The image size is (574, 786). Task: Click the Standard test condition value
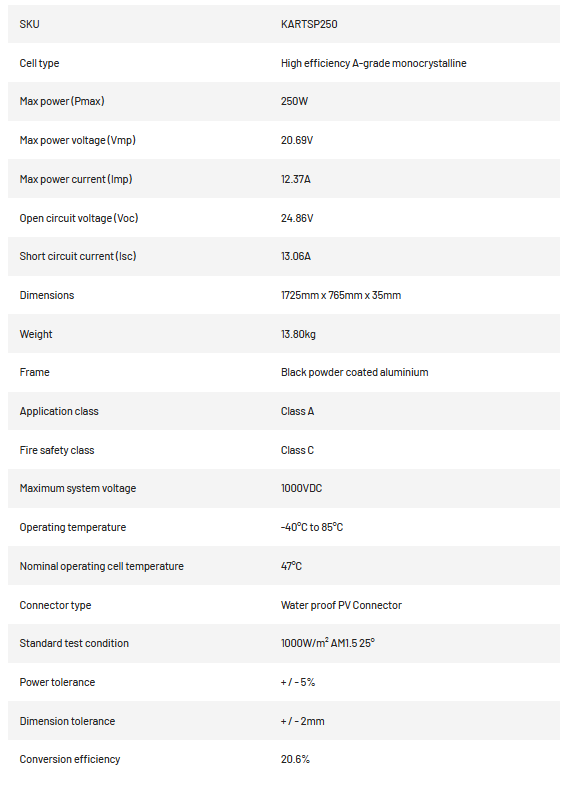pyautogui.click(x=328, y=643)
